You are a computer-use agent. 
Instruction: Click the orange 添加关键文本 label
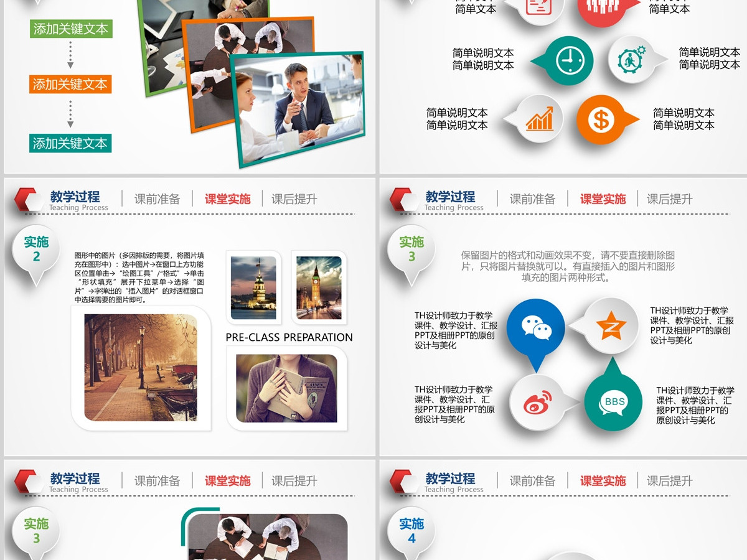coord(70,84)
